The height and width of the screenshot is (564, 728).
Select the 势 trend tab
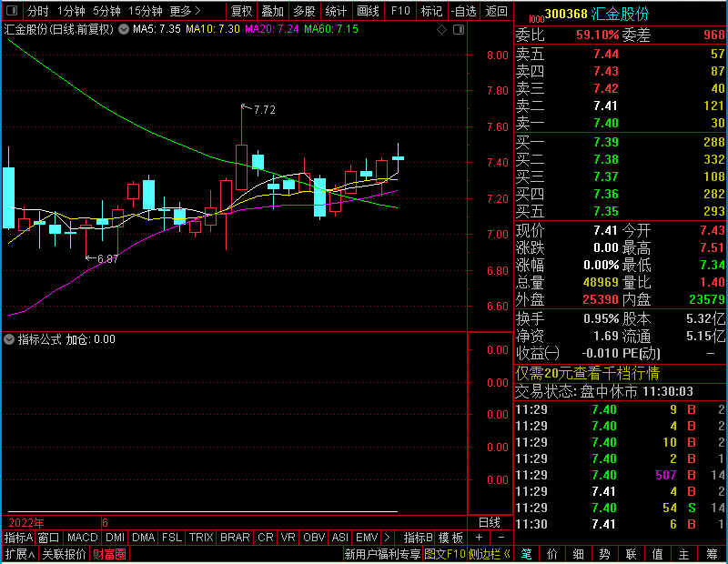(x=604, y=554)
